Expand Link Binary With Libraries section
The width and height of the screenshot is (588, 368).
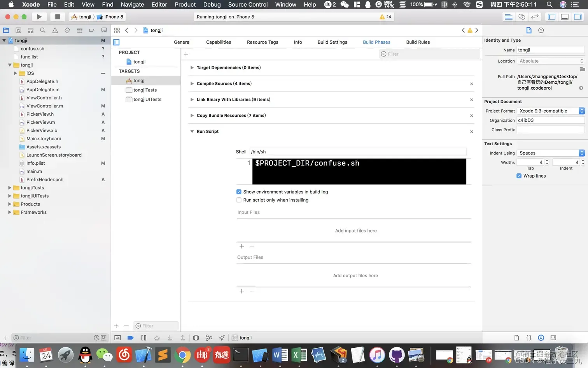point(192,100)
